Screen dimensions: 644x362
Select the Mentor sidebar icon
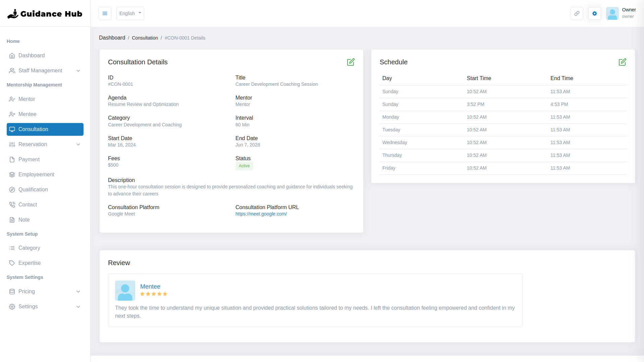12,99
